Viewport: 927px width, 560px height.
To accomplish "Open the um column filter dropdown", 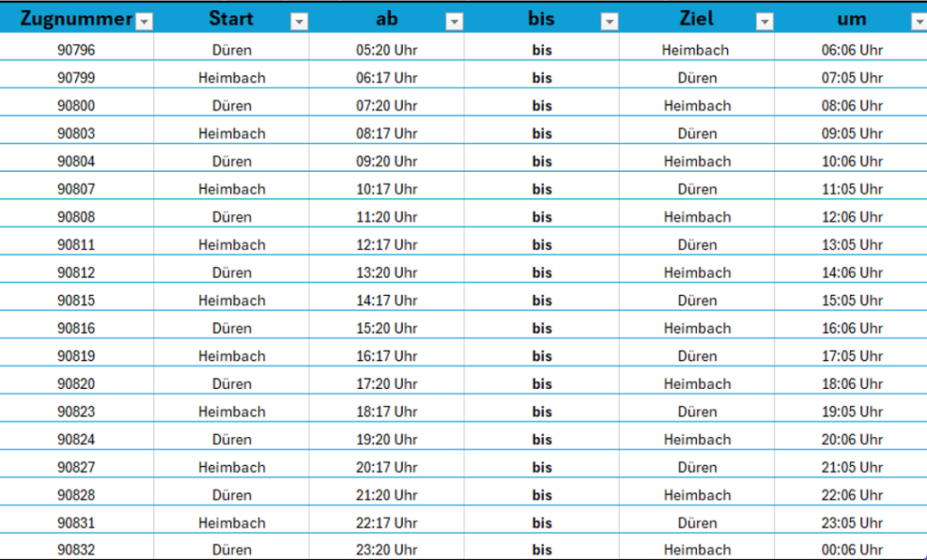I will [x=918, y=23].
